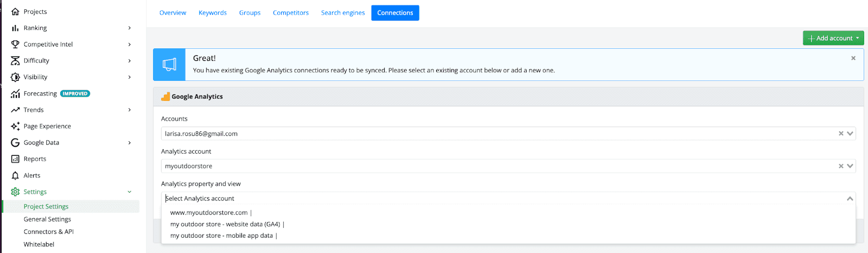This screenshot has width=868, height=253.
Task: Open the Page Experience menu item
Action: [47, 126]
